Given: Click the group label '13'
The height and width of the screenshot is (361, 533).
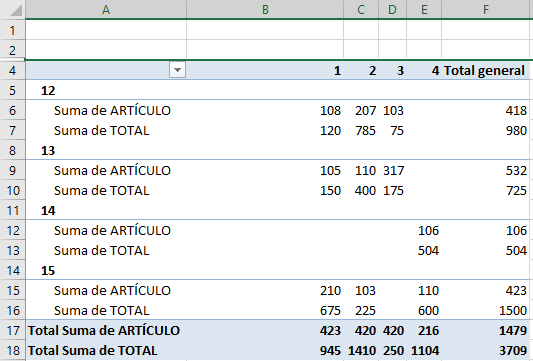Looking at the screenshot, I should [48, 151].
